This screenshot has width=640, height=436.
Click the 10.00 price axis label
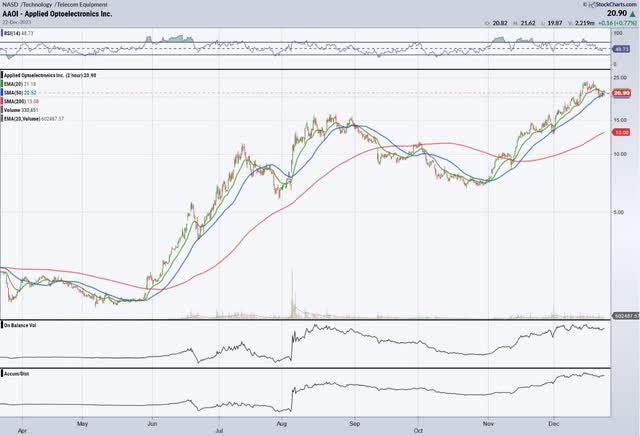[620, 154]
